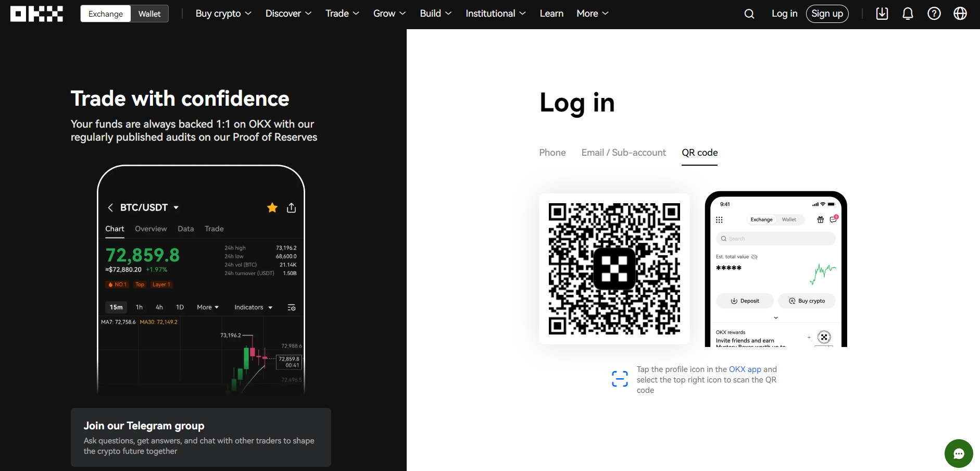Open the download app icon
Image resolution: width=980 pixels, height=471 pixels.
882,14
